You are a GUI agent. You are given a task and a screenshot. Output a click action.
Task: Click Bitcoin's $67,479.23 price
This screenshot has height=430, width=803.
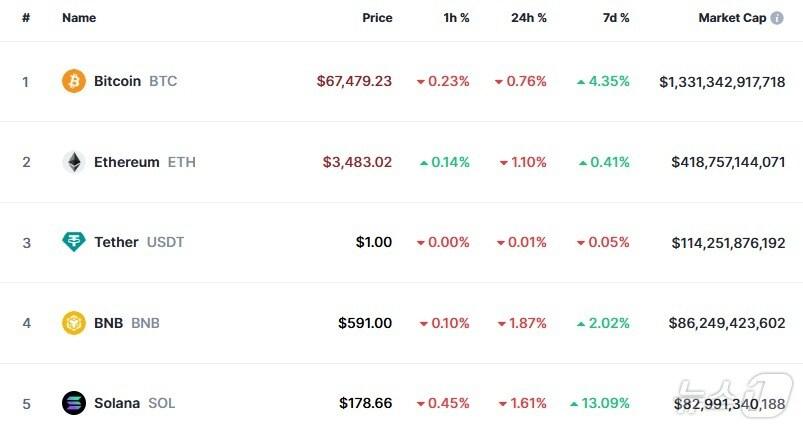354,81
